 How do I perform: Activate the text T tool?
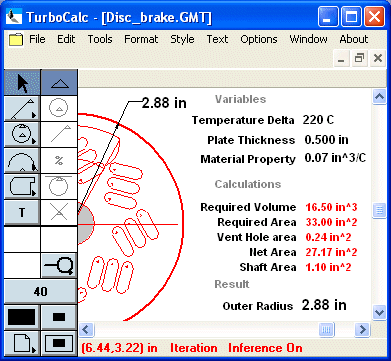[22, 213]
